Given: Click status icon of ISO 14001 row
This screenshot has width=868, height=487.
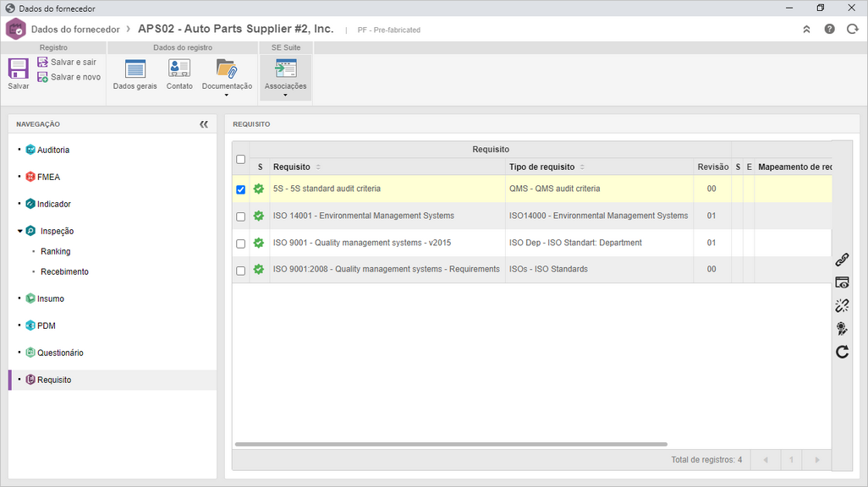Looking at the screenshot, I should pos(259,216).
